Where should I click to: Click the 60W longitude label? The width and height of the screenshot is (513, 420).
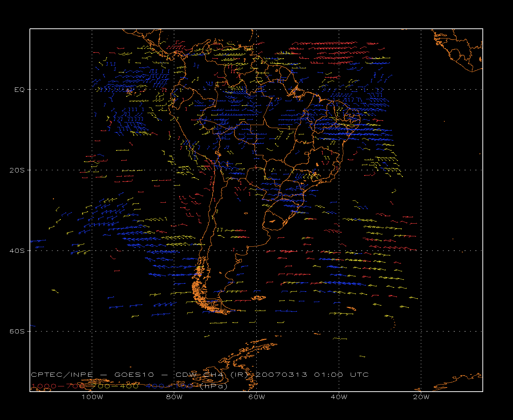coord(257,397)
